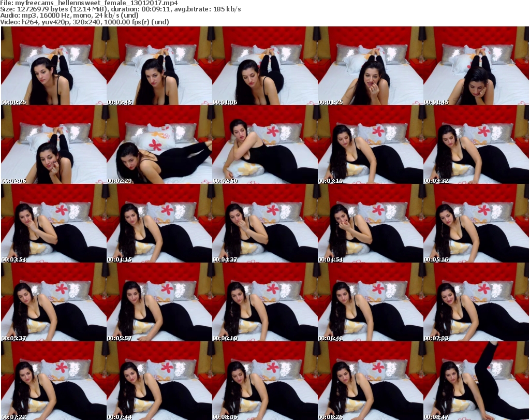Open the thumbnail at 00:06:19
This screenshot has height=420, width=530.
pyautogui.click(x=265, y=302)
